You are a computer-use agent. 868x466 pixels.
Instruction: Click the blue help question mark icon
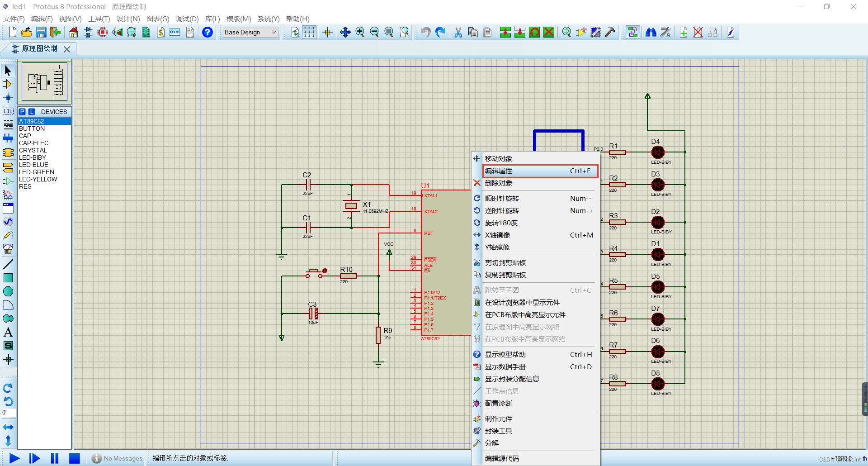[207, 32]
